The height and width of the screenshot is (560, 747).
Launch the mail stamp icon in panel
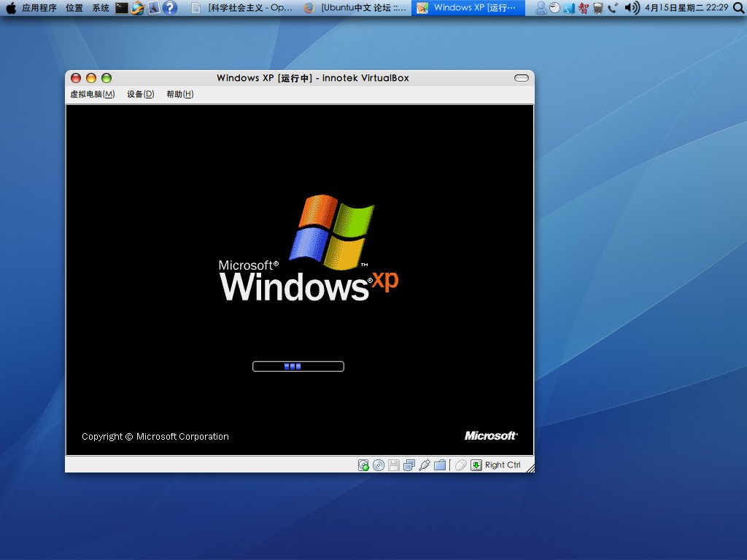coord(154,8)
